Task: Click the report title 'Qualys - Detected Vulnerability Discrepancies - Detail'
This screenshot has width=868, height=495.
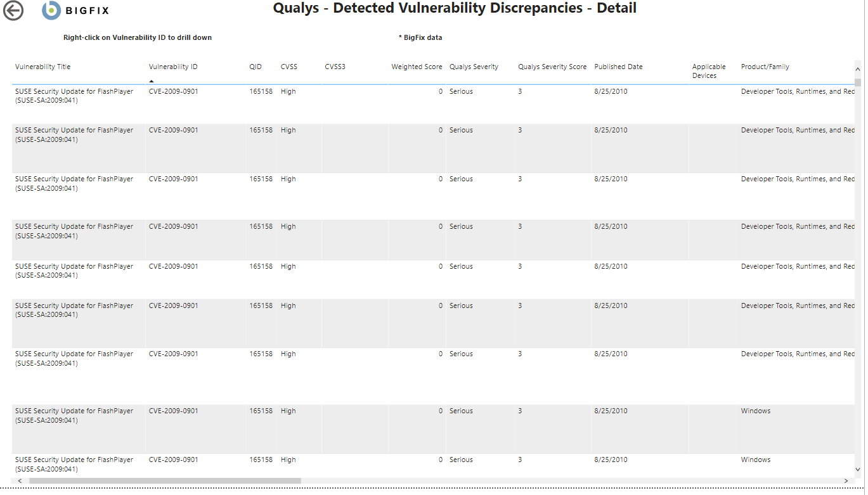Action: coord(455,8)
